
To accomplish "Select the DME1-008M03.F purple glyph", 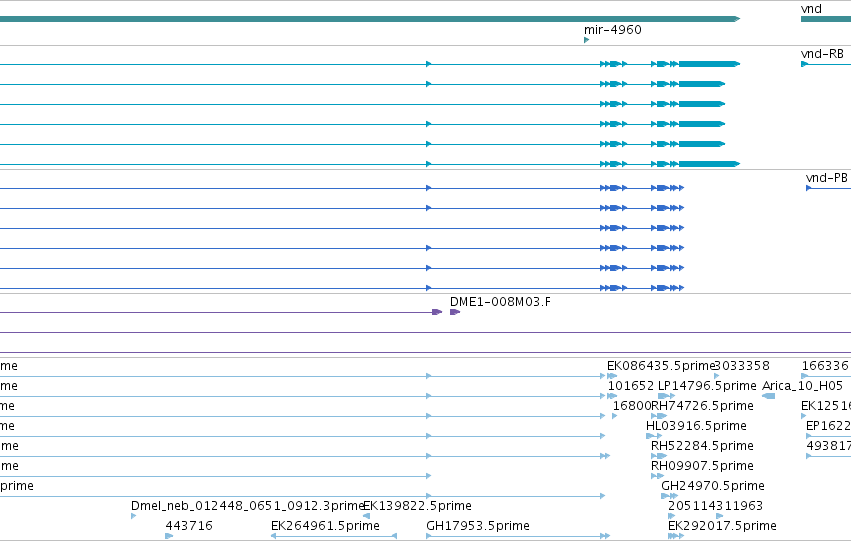I will pos(455,312).
